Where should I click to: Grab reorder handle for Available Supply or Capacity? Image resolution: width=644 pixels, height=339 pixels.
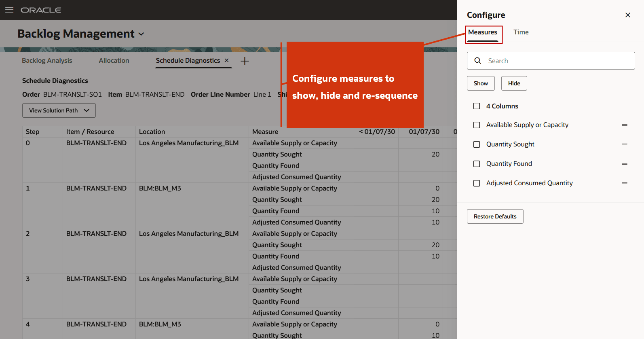(x=625, y=125)
